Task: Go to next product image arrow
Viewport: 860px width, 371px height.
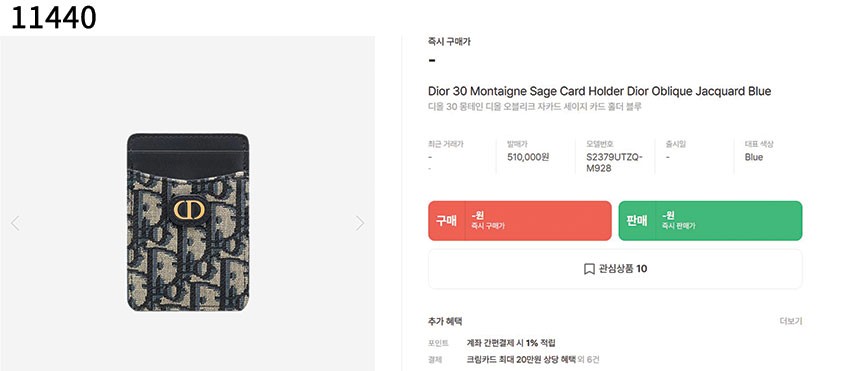Action: (359, 223)
